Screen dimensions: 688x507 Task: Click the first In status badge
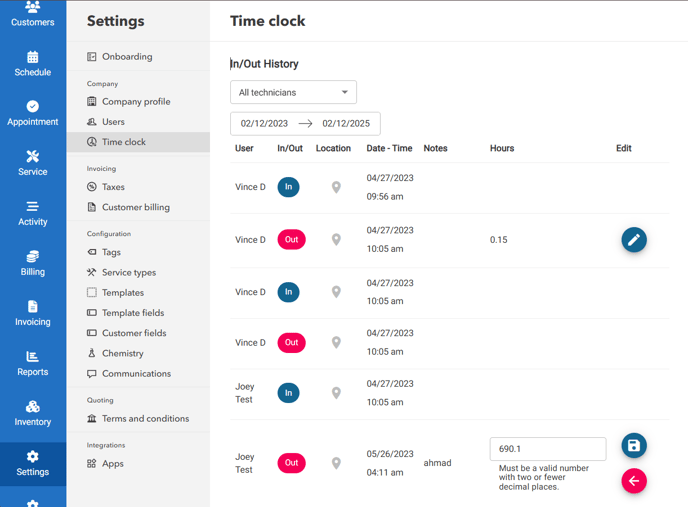click(288, 187)
